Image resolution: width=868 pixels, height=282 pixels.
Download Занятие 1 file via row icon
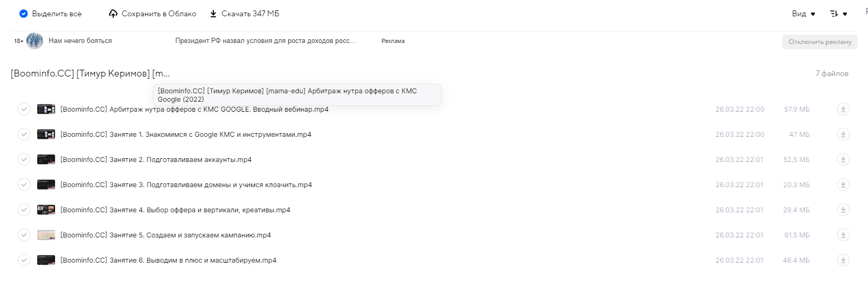[x=843, y=134]
